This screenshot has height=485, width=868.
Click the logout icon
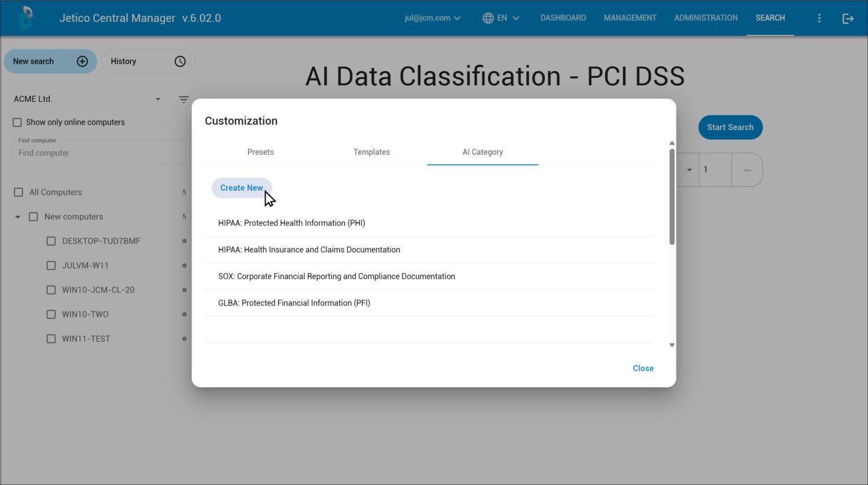point(848,19)
